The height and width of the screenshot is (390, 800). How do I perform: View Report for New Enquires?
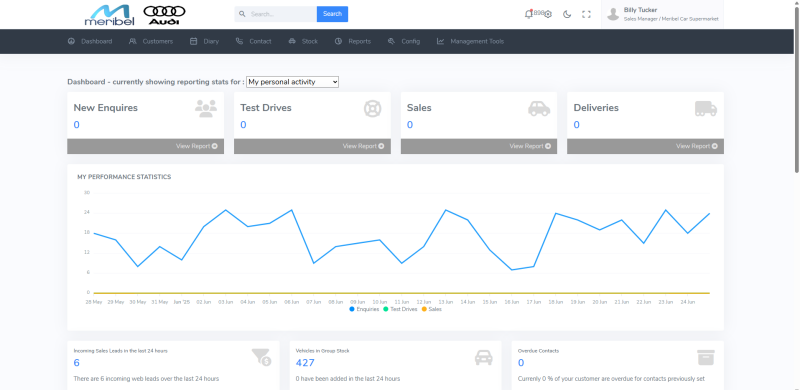[196, 146]
